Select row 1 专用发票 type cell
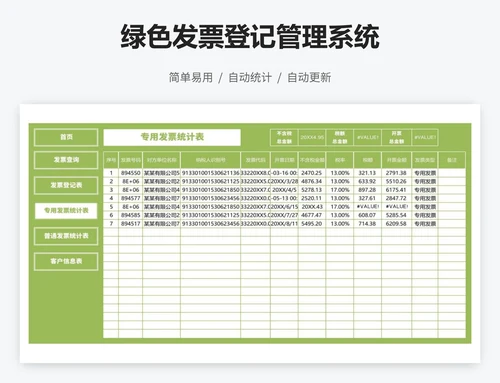 pyautogui.click(x=425, y=173)
